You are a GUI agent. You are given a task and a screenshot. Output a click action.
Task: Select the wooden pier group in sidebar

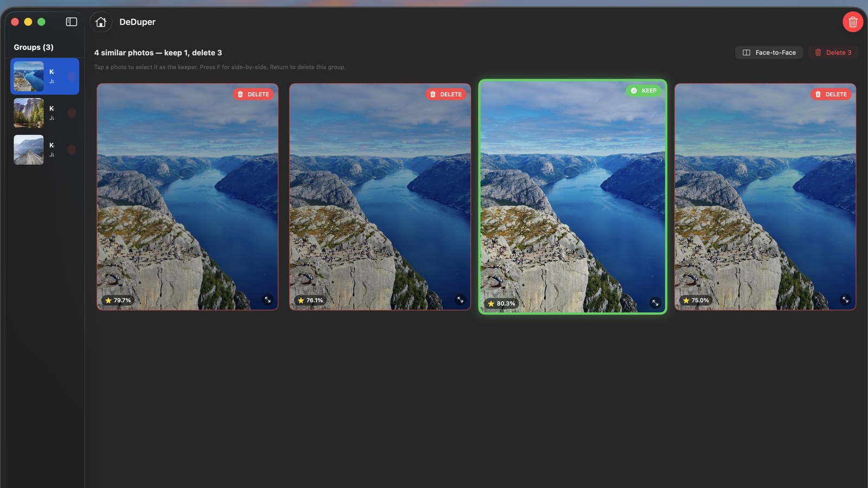tap(45, 150)
